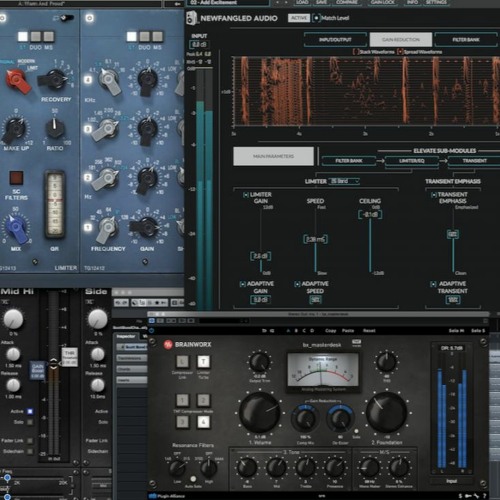Select TMT Compressor Mode 2

click(x=203, y=400)
